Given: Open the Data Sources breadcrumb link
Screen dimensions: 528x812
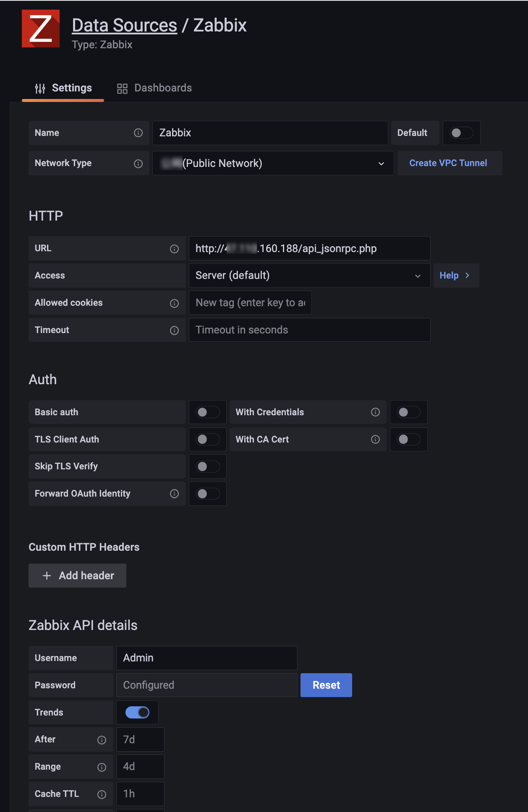Looking at the screenshot, I should [x=124, y=25].
